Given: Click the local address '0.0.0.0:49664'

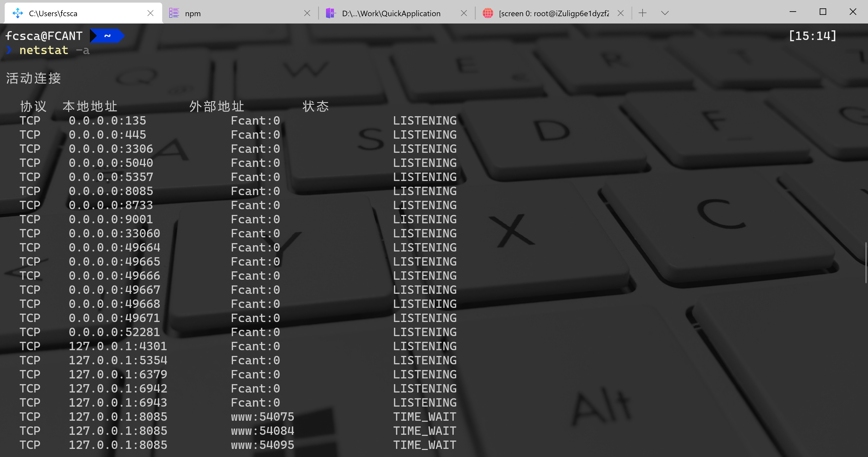Looking at the screenshot, I should coord(115,248).
